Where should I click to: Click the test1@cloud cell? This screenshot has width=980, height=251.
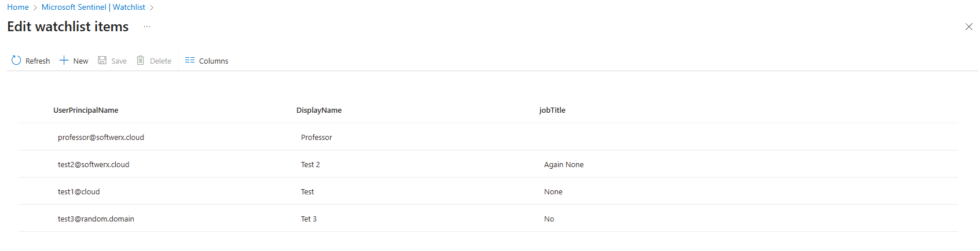click(x=79, y=191)
